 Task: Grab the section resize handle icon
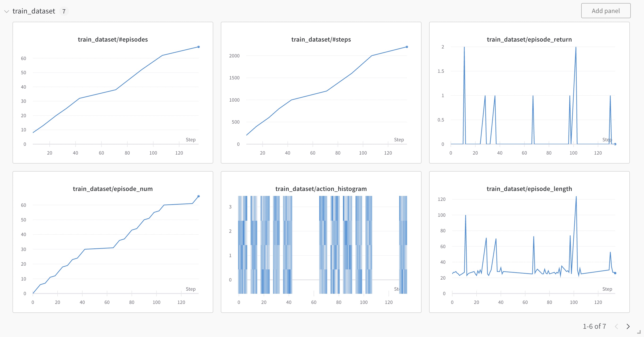(x=639, y=332)
